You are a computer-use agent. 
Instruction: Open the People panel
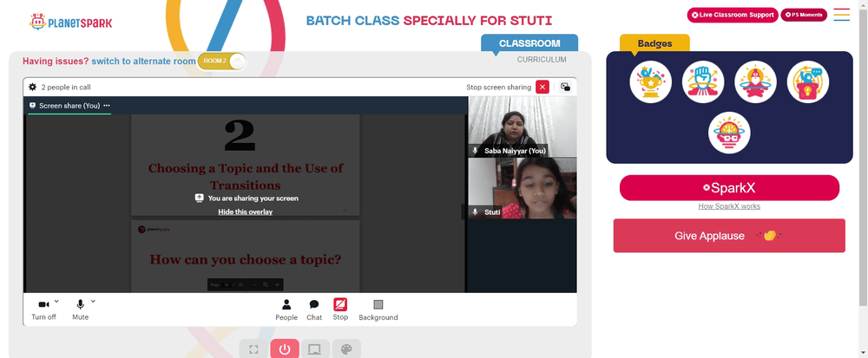(286, 309)
